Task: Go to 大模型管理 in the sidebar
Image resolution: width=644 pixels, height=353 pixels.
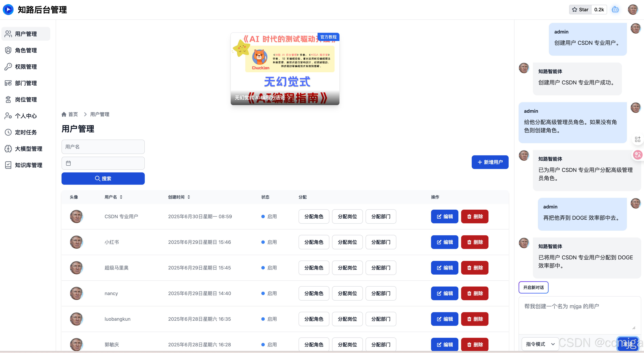Action: [x=26, y=149]
